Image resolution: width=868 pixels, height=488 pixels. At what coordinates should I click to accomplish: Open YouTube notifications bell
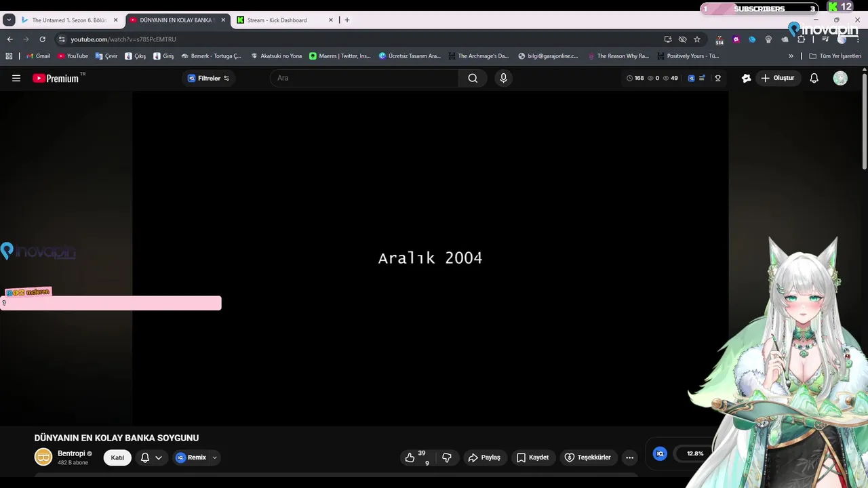814,78
